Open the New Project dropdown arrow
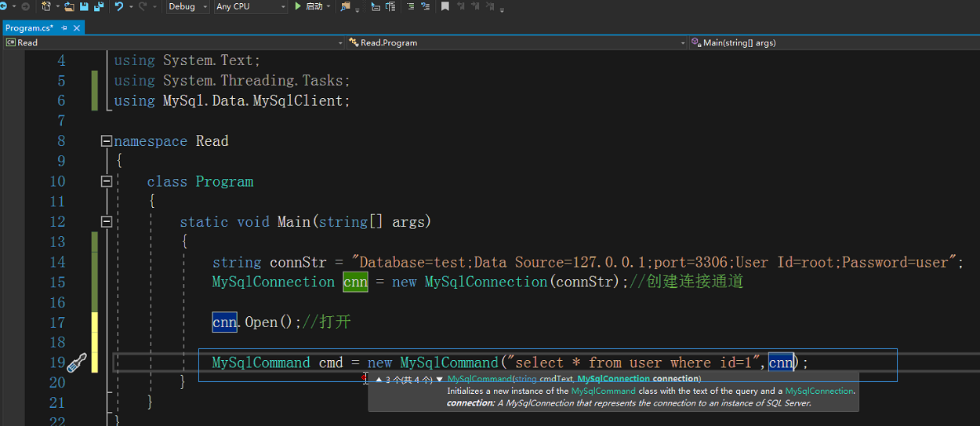The image size is (980, 426). (57, 6)
